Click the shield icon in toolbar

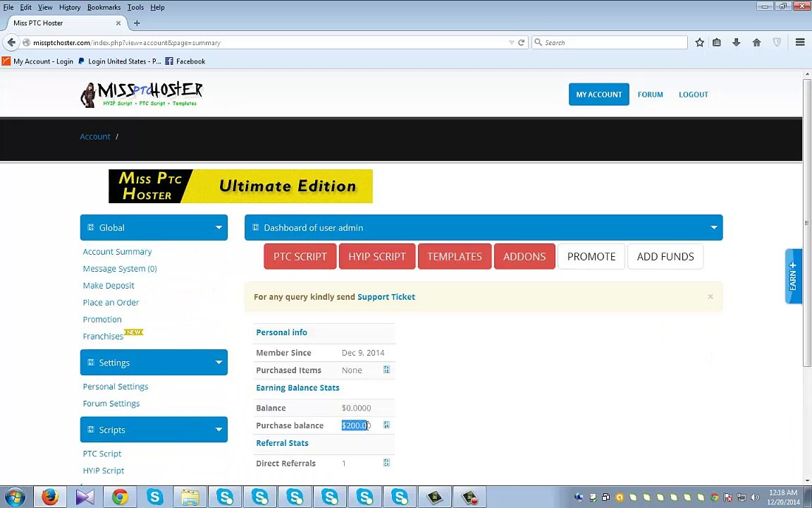[777, 42]
